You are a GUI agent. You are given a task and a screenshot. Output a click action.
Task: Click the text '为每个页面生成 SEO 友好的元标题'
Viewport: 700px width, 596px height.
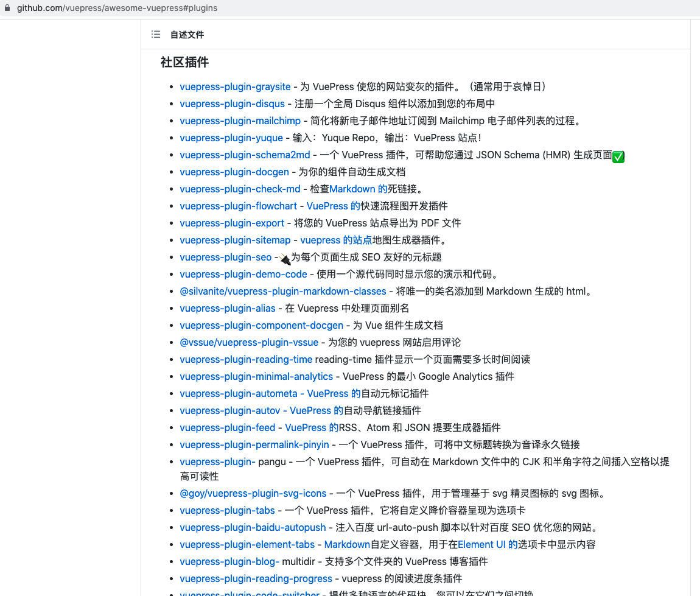[366, 257]
